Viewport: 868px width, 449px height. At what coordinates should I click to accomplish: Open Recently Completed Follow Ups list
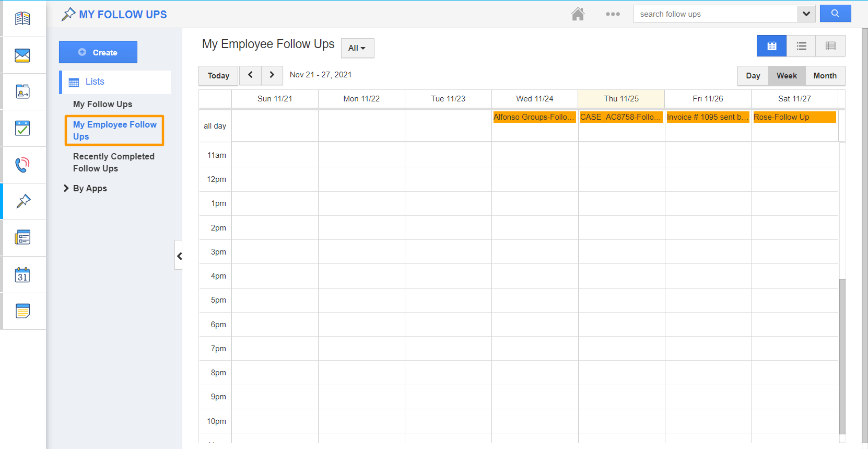coord(113,163)
